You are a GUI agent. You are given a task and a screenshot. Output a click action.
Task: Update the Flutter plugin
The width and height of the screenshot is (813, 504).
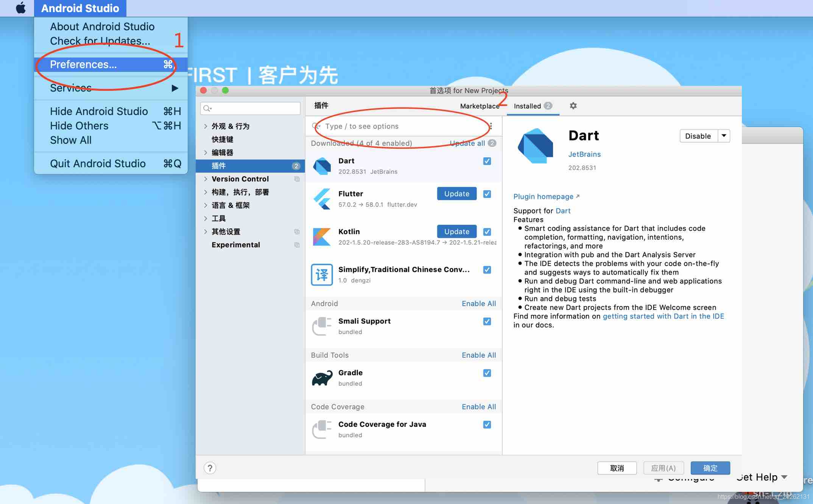(457, 194)
